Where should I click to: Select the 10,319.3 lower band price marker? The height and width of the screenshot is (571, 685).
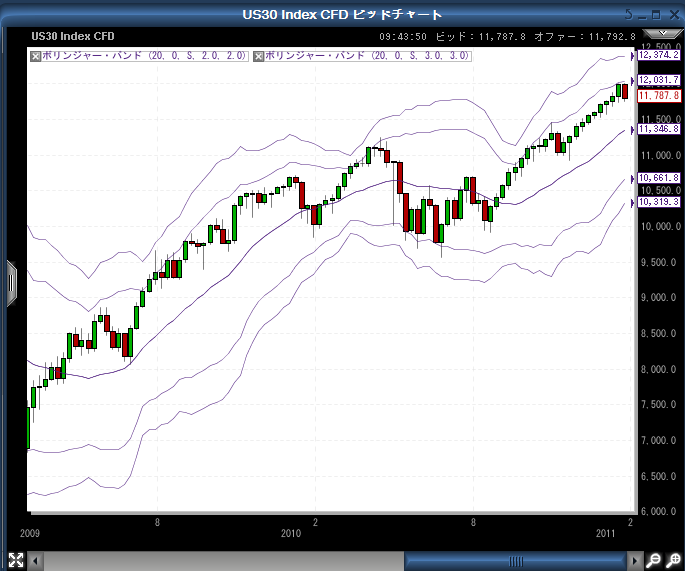[x=658, y=202]
